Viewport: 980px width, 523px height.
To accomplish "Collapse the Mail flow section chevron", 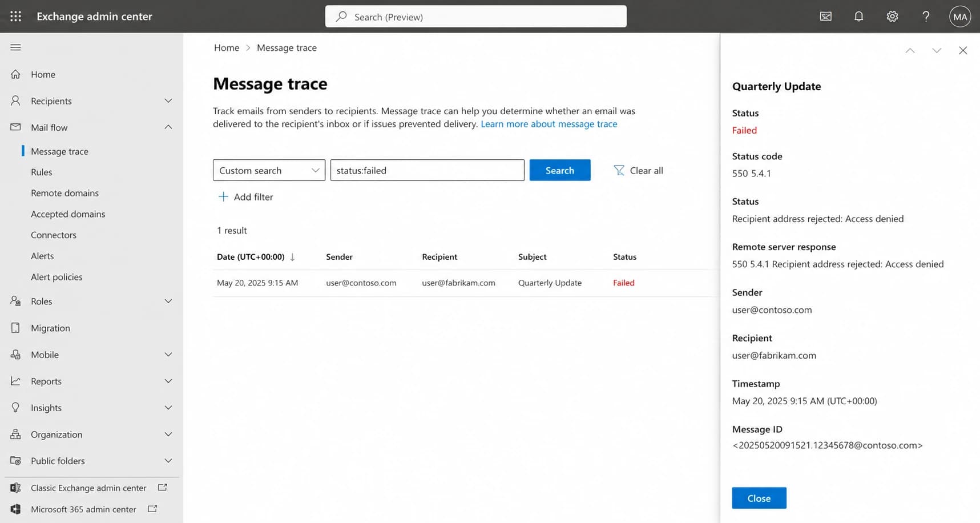I will [168, 127].
